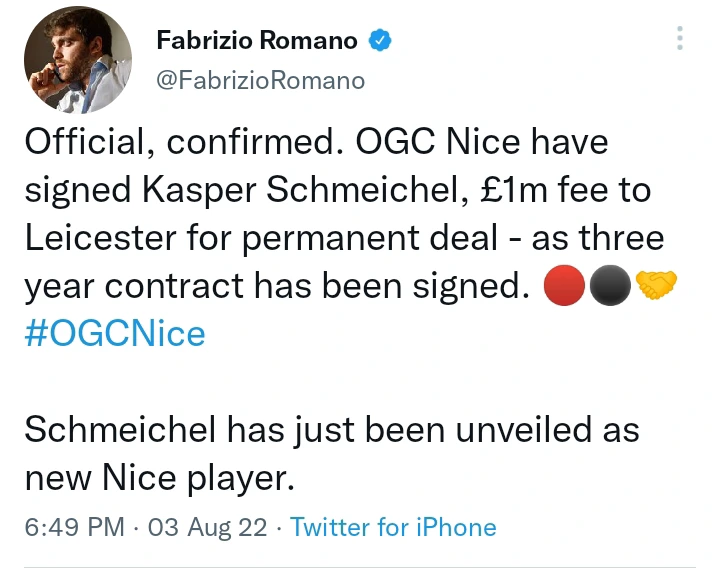
Task: Click "OGC Nice" in the first line
Action: [x=436, y=143]
